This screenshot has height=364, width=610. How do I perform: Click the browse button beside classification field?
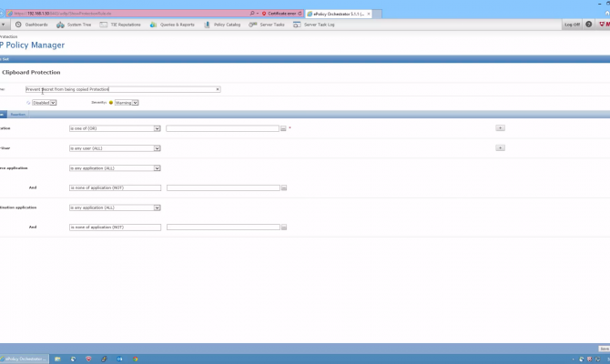click(x=283, y=128)
